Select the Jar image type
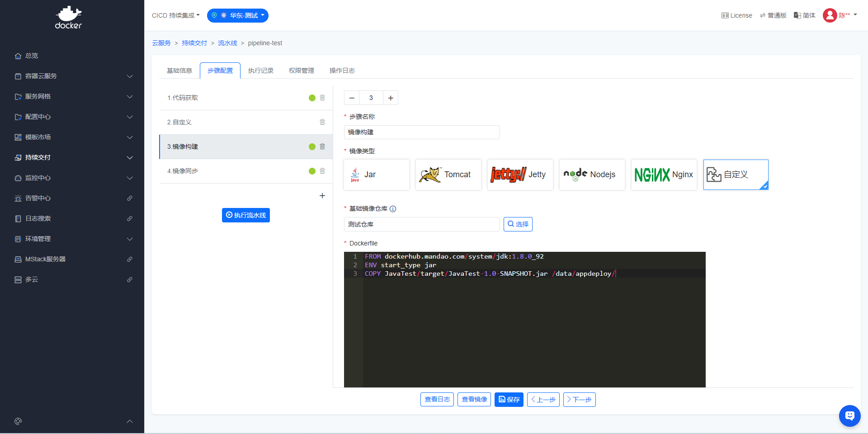The width and height of the screenshot is (868, 434). pyautogui.click(x=376, y=175)
